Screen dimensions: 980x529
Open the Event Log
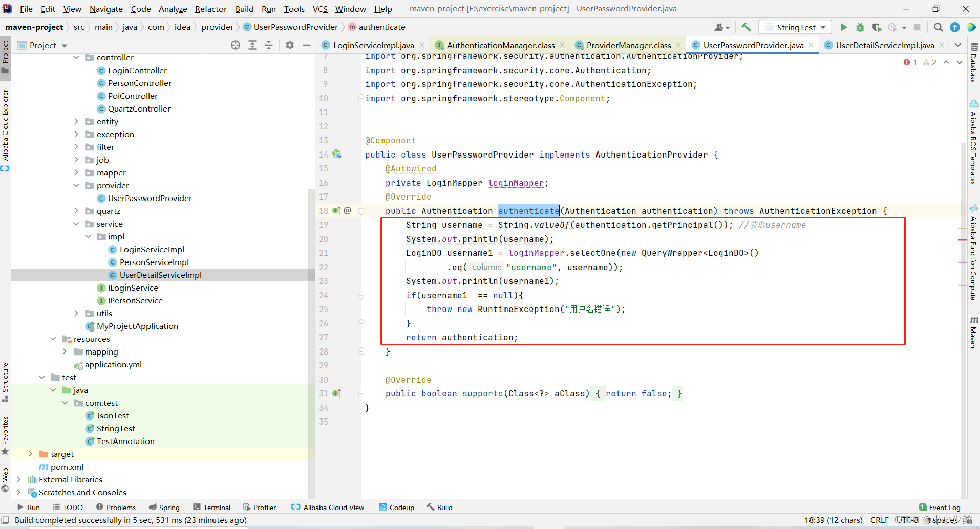[939, 507]
